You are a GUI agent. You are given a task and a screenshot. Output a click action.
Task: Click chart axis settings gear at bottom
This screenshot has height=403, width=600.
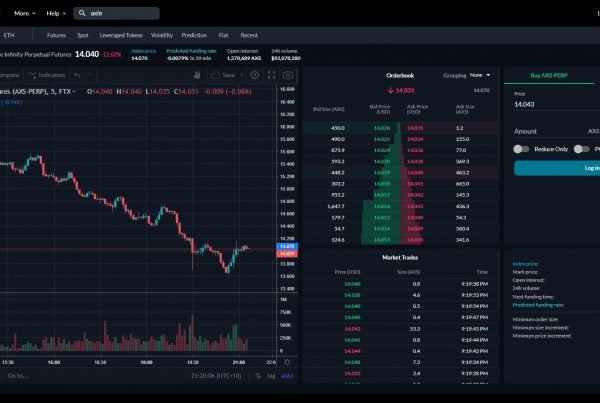click(287, 362)
